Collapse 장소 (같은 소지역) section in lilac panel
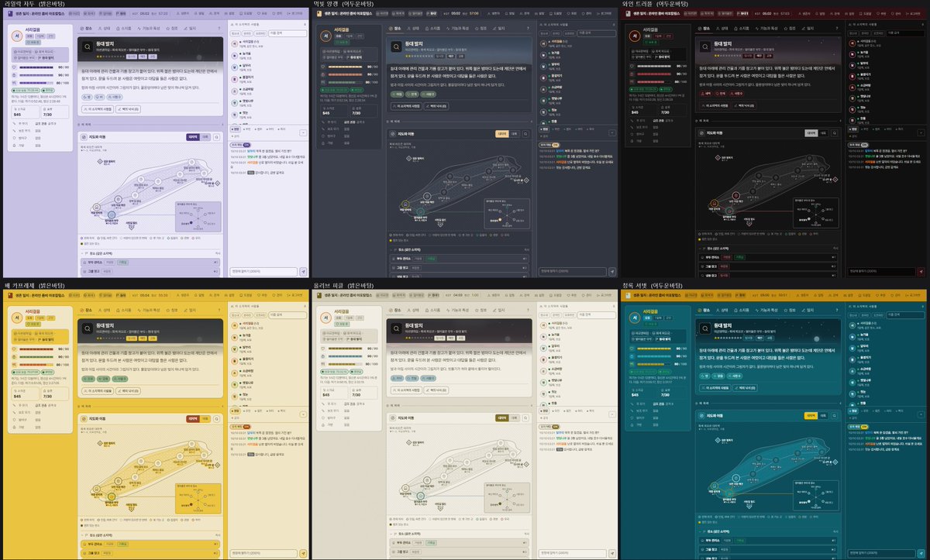 (83, 253)
